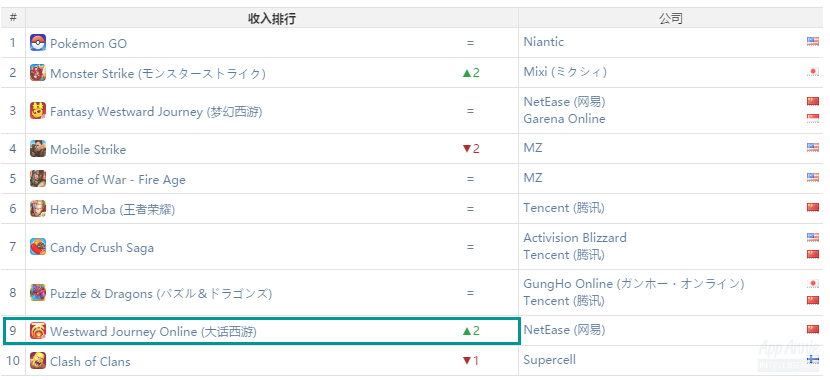Click the Puzzle & Dragons app icon
Viewport: 830px width, 380px height.
pos(38,293)
